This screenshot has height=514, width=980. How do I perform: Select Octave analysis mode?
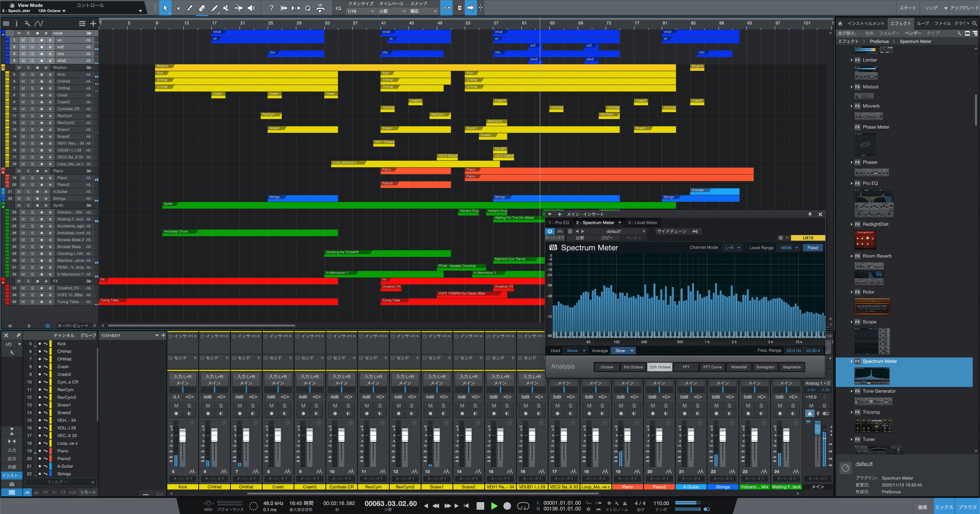point(607,367)
